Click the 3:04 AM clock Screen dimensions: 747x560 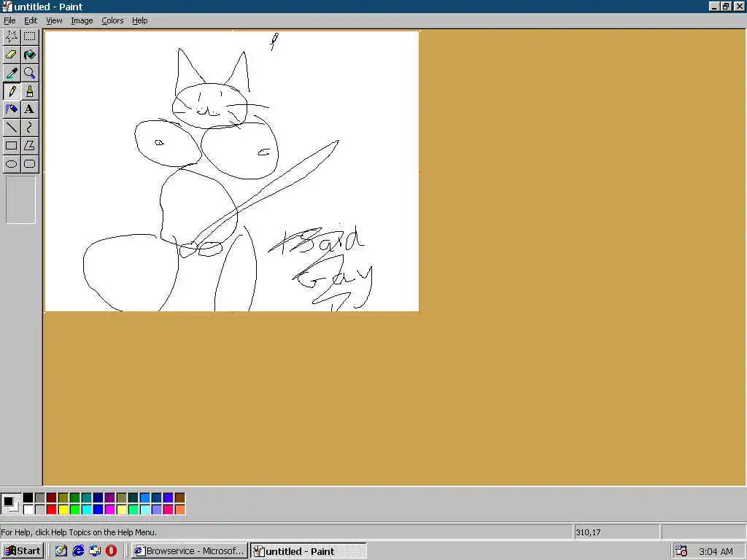coord(716,551)
